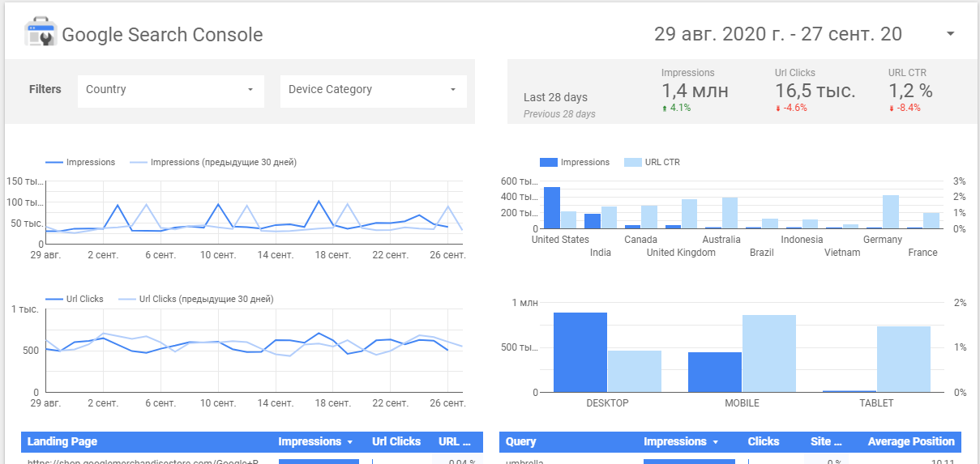The image size is (980, 464).
Task: Click Url Clicks (предыдущие 30 дней) legend item
Action: (x=195, y=299)
